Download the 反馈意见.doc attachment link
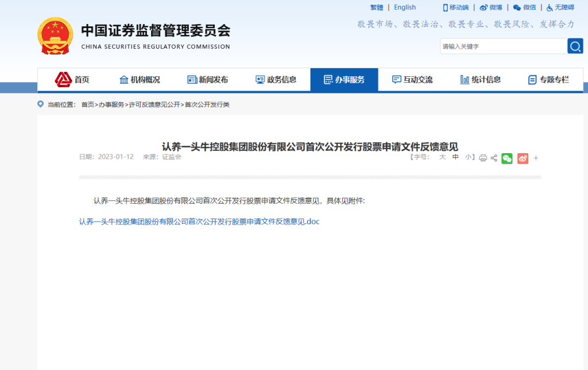The image size is (588, 370). point(198,221)
